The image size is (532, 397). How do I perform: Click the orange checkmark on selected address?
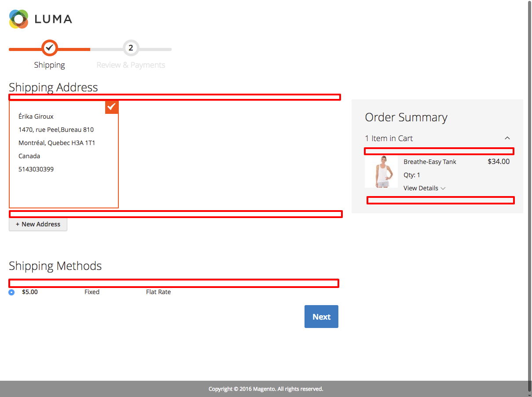pyautogui.click(x=111, y=107)
